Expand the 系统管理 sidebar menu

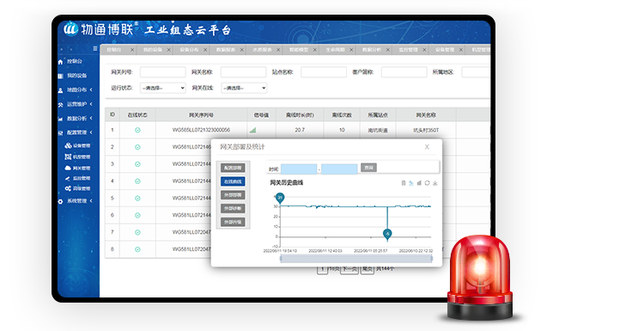(76, 201)
